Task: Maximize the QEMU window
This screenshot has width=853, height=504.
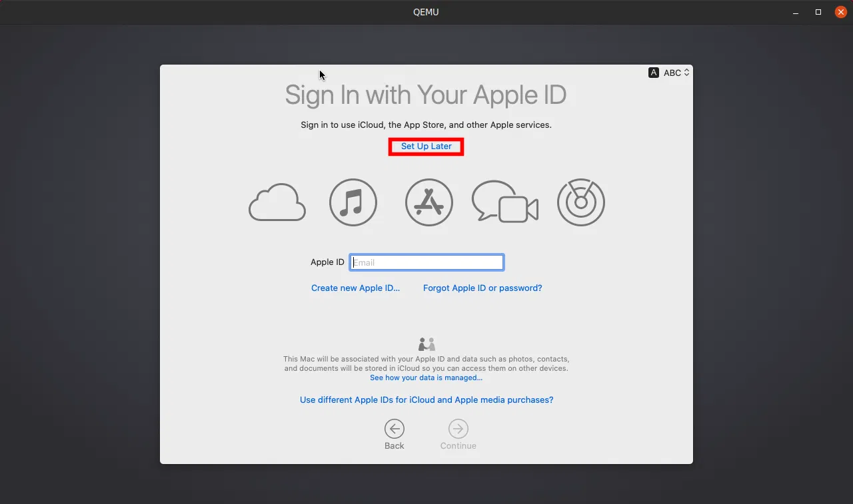Action: (818, 12)
